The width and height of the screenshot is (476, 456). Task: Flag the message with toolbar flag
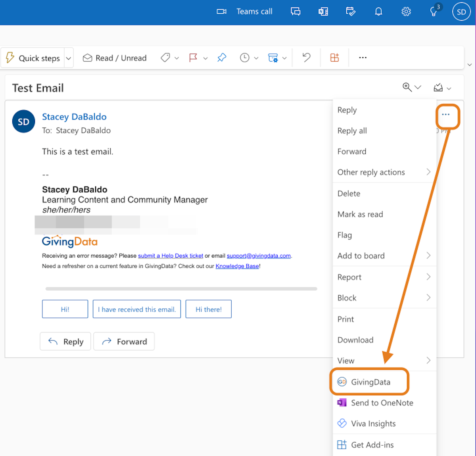(x=193, y=58)
